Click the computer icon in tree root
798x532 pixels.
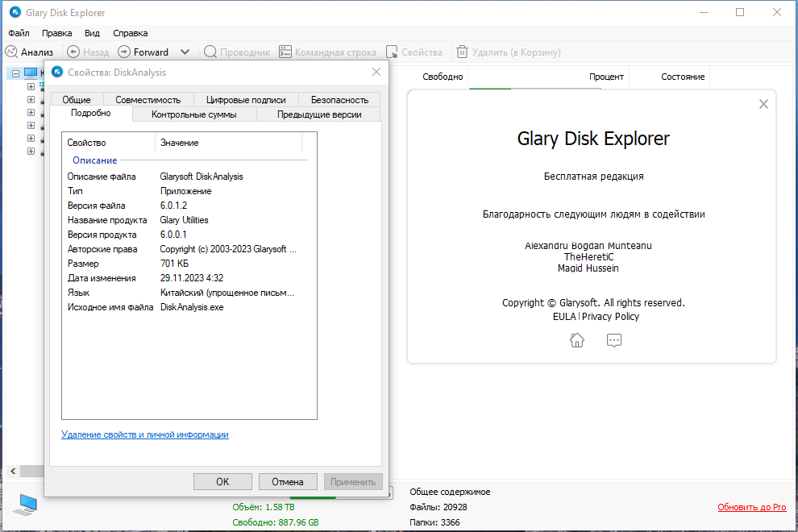pos(31,73)
